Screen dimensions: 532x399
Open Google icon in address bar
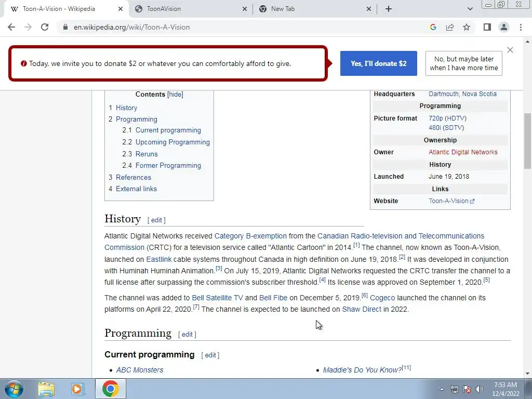tap(433, 27)
